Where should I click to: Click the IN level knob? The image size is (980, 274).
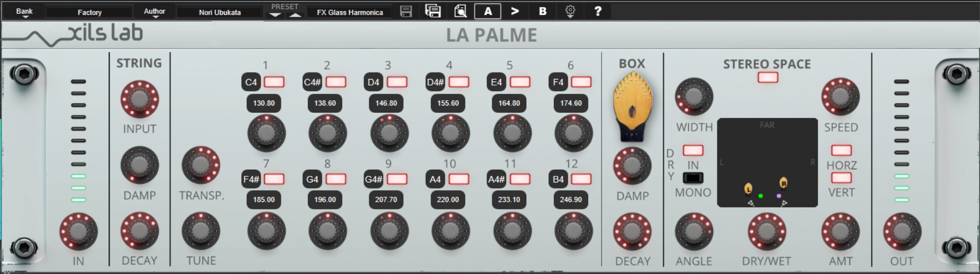[79, 231]
